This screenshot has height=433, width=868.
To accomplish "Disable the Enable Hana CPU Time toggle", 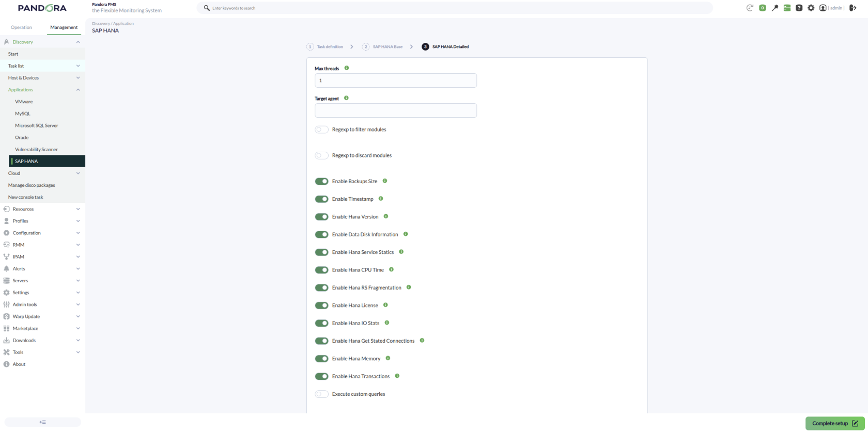I will click(321, 270).
